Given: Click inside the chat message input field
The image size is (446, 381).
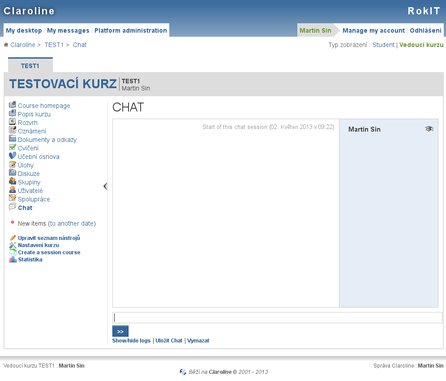Looking at the screenshot, I should tap(277, 318).
